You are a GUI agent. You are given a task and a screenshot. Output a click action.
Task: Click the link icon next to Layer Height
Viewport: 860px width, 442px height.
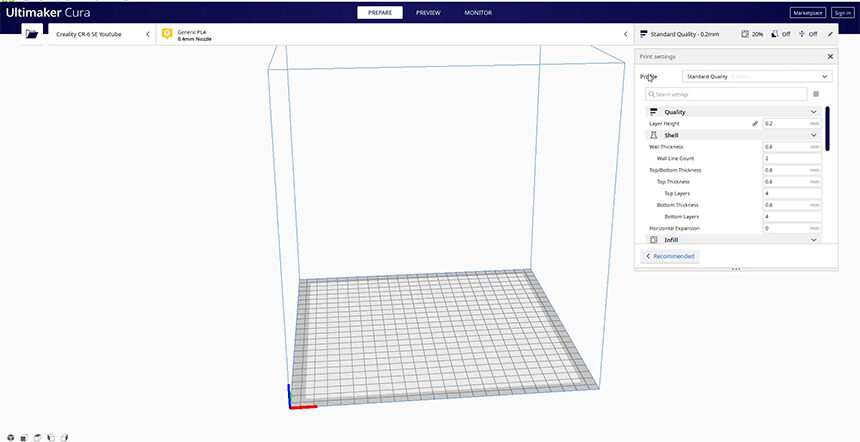pos(755,124)
